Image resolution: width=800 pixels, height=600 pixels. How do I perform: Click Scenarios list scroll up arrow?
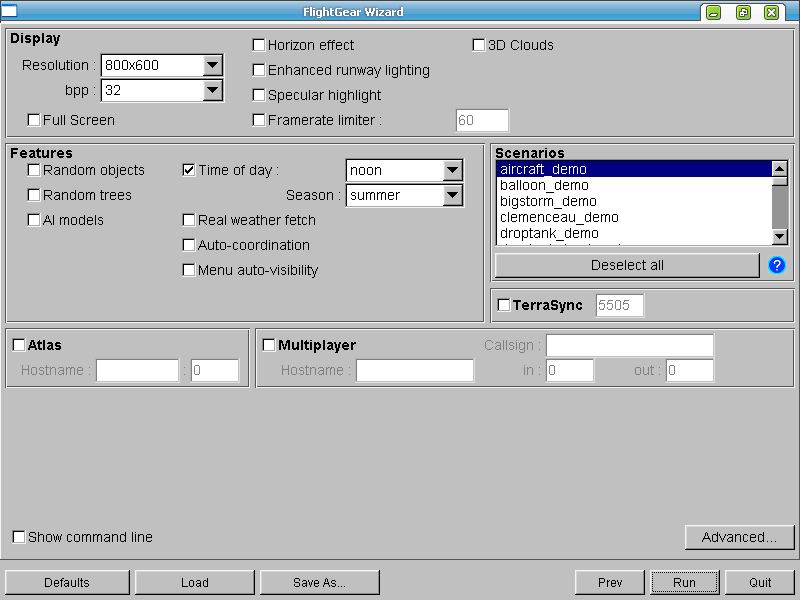[x=780, y=168]
